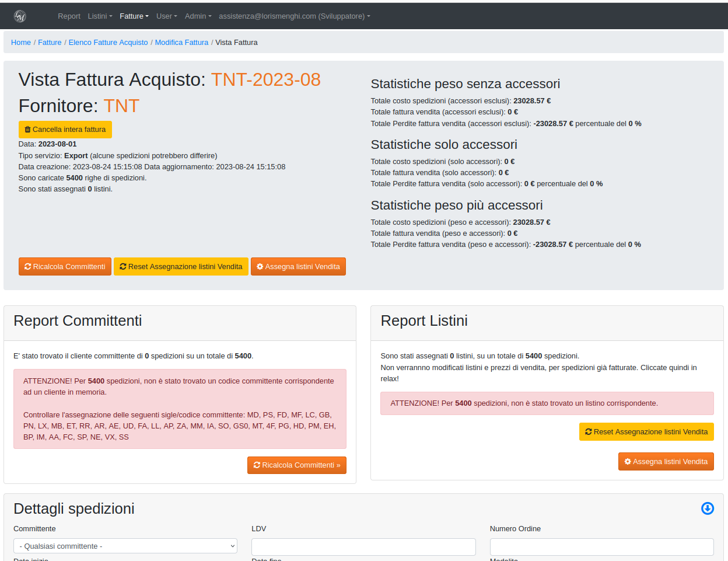The image size is (728, 561).
Task: Click Reset Assegnazione listini Vendita in header panel
Action: [181, 267]
